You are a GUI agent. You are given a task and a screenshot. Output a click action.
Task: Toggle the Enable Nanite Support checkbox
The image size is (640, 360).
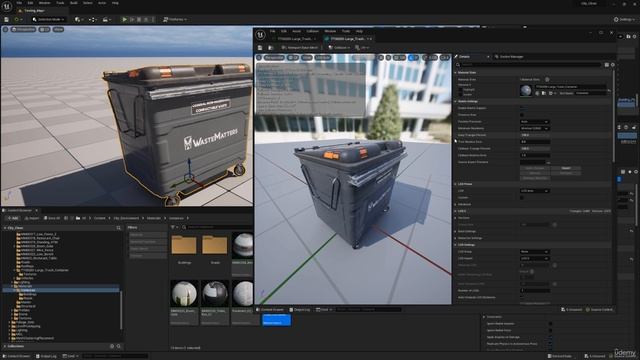tap(522, 108)
